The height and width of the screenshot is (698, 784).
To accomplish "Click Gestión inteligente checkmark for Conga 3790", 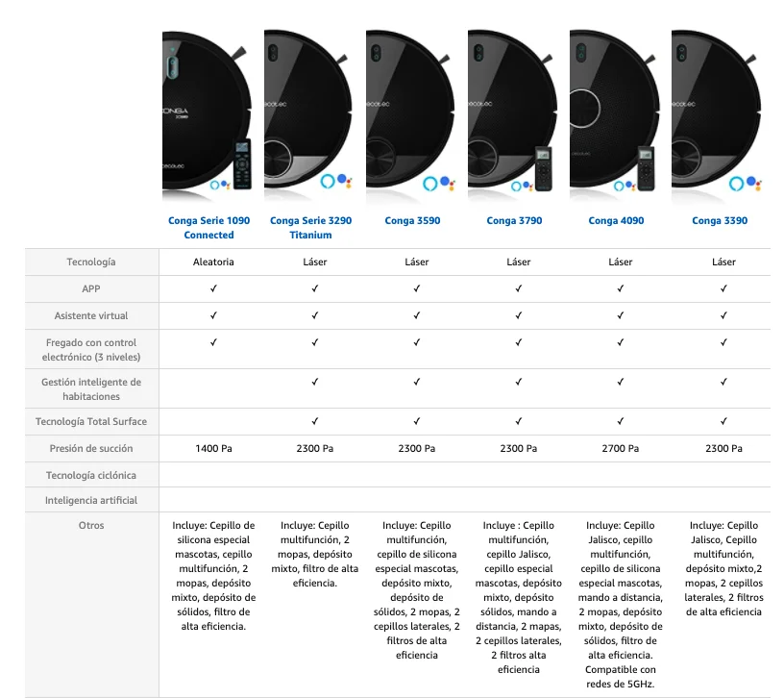I will (519, 383).
